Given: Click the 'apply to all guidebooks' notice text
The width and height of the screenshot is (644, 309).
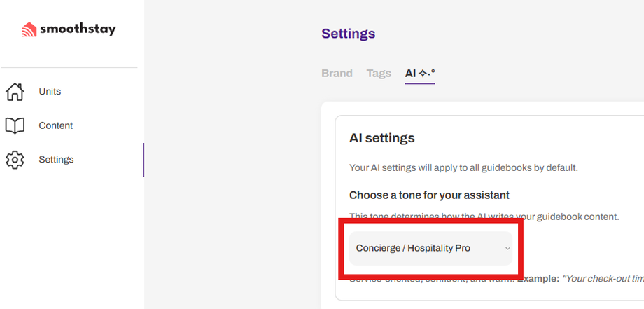Looking at the screenshot, I should point(463,167).
